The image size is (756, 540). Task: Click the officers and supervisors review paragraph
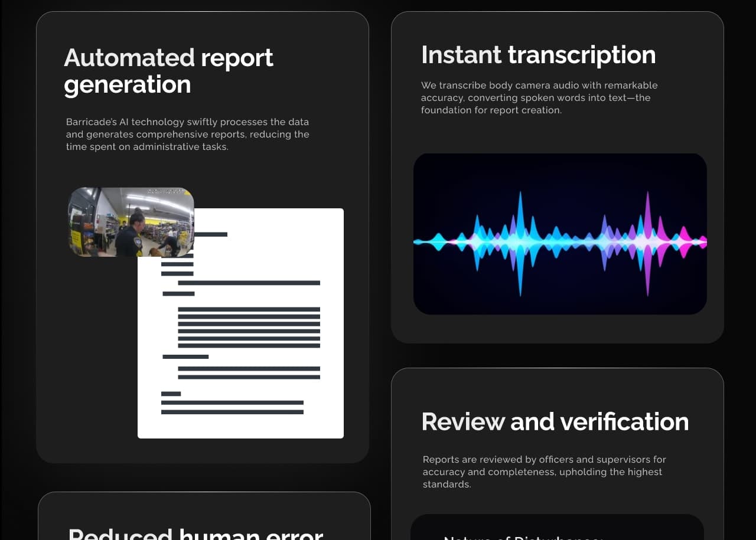[x=544, y=472]
